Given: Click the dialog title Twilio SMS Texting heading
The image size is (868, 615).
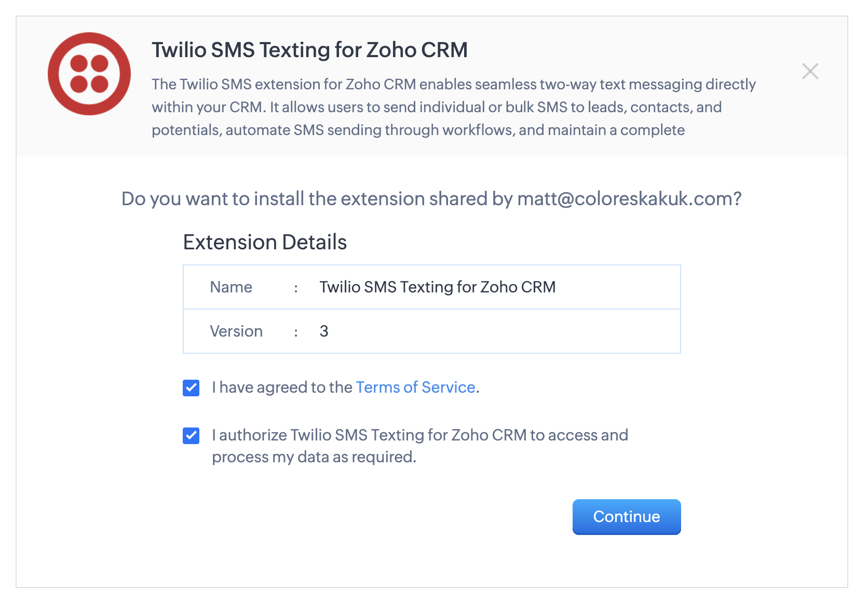Looking at the screenshot, I should pos(309,50).
